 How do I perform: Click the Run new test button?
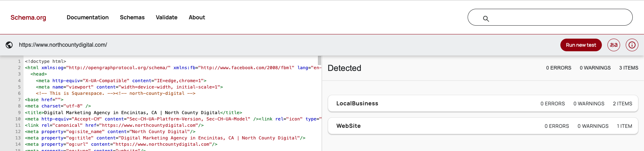tap(581, 45)
